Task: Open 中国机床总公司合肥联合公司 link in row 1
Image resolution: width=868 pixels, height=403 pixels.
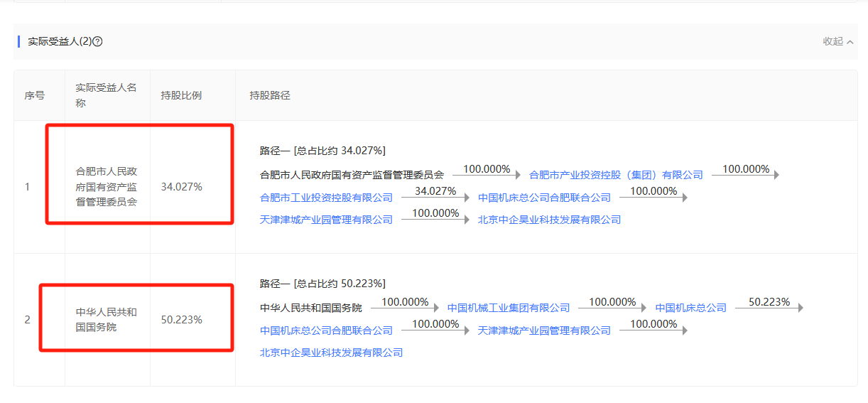Action: pos(544,198)
